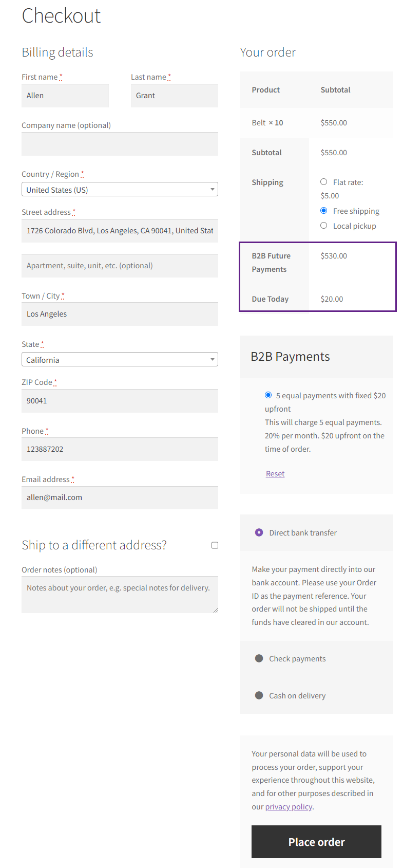Select Cash on delivery payment
The image size is (403, 868).
click(x=259, y=695)
